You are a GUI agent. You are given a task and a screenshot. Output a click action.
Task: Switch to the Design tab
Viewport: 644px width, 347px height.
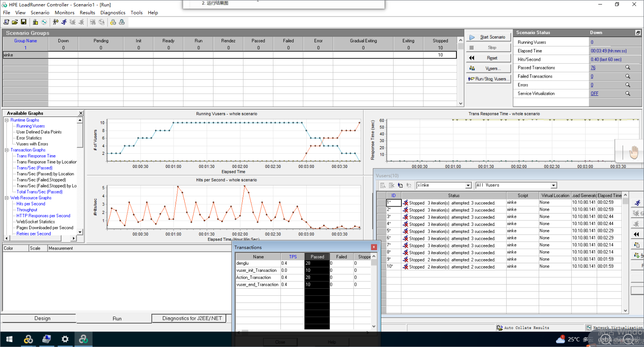pos(42,319)
